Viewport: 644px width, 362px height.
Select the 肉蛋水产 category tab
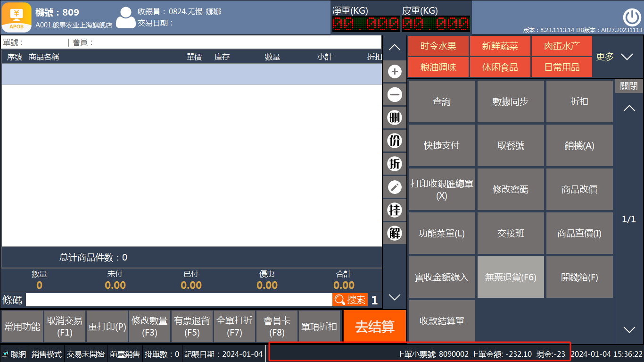562,46
